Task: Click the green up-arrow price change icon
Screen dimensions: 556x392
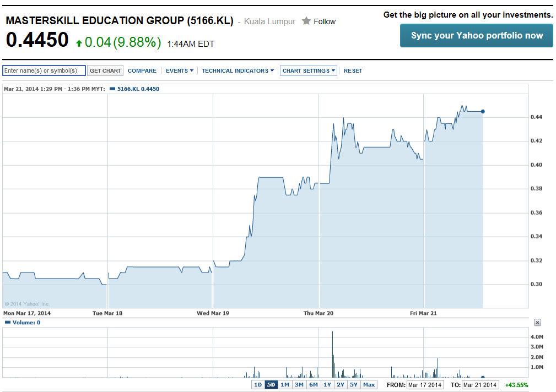Action: 79,43
